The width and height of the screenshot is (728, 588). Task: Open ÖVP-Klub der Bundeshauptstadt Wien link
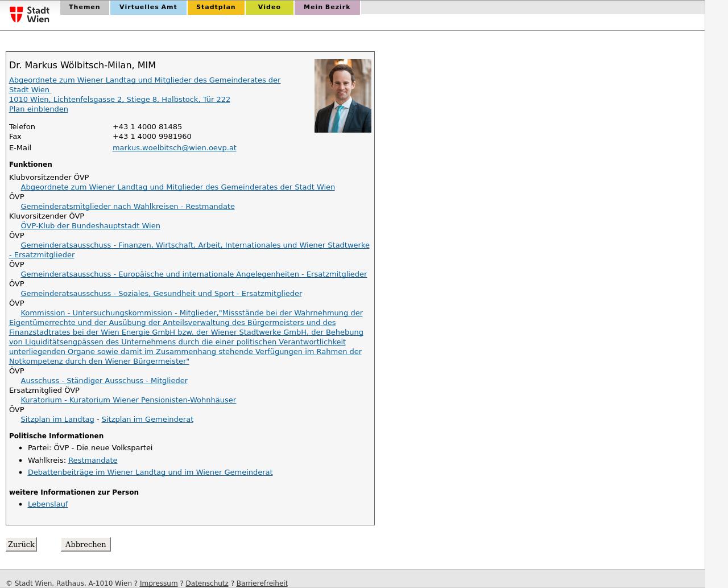90,225
